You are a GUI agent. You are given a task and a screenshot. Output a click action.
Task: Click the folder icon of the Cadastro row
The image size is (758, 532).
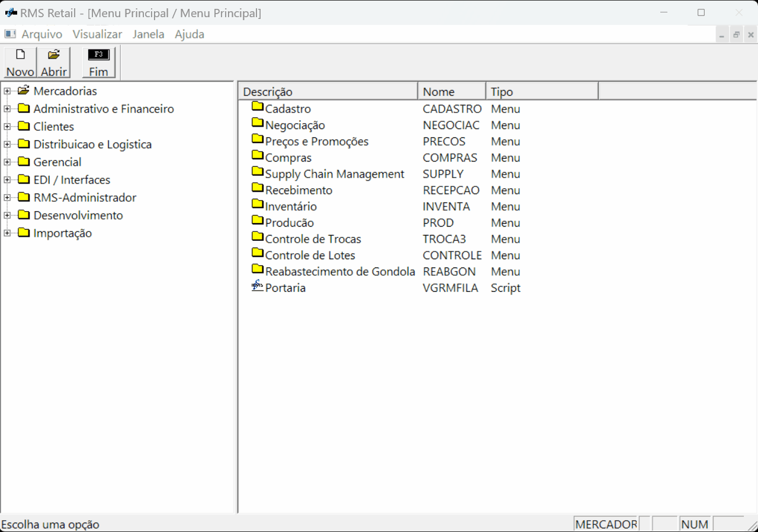(x=257, y=107)
